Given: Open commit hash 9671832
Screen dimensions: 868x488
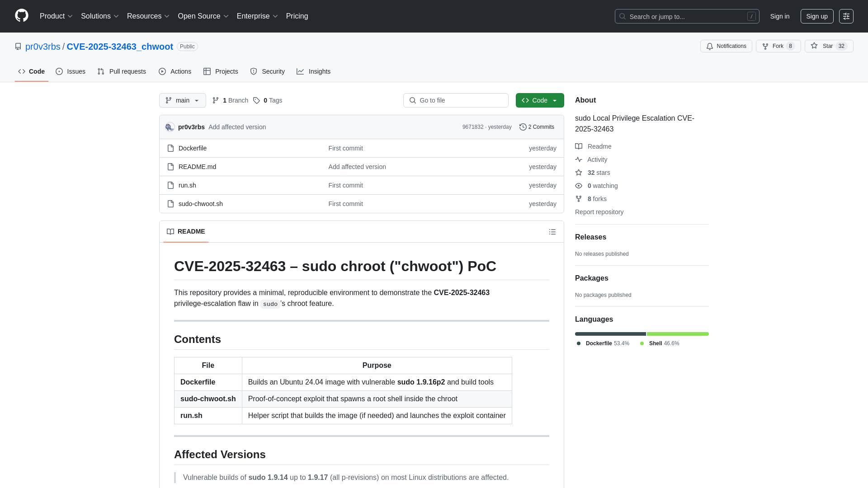Looking at the screenshot, I should click(x=473, y=127).
